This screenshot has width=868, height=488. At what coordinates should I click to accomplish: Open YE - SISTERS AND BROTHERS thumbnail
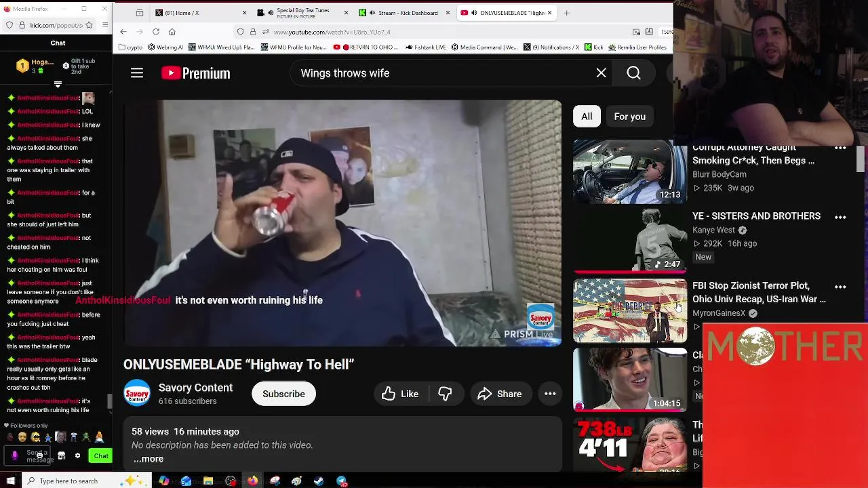(x=629, y=241)
